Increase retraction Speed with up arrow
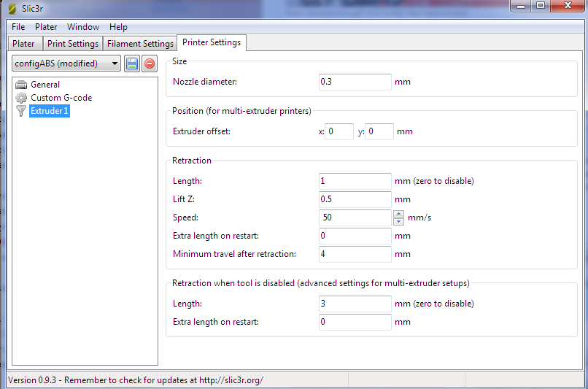The width and height of the screenshot is (588, 389). [398, 214]
